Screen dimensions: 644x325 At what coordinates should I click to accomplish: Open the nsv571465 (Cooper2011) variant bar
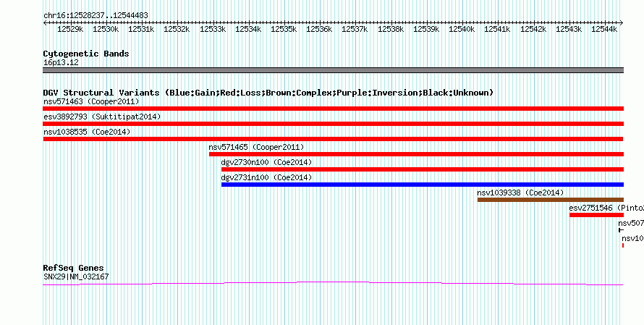pos(416,154)
